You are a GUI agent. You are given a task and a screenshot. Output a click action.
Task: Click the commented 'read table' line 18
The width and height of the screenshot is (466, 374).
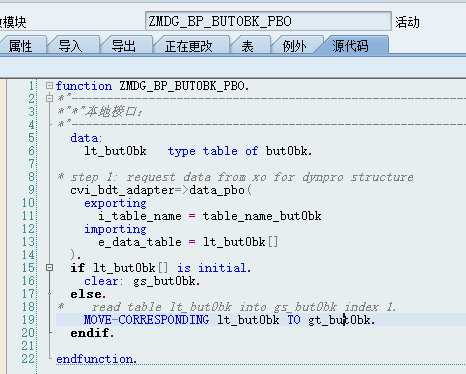tap(227, 307)
